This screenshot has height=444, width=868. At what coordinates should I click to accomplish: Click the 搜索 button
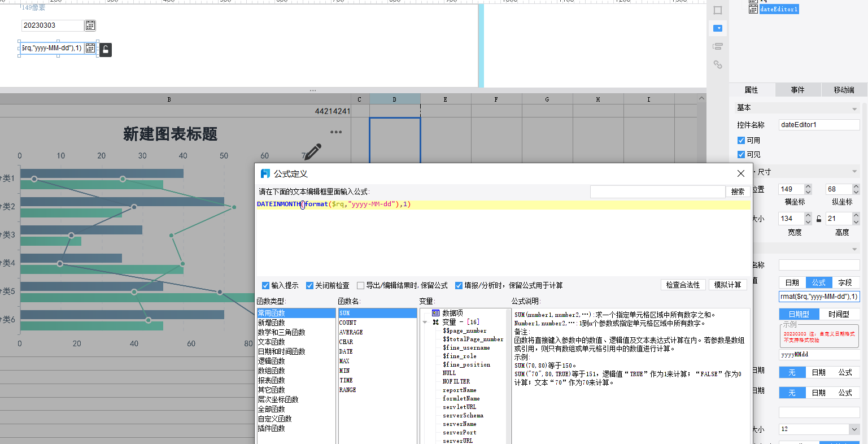point(738,192)
